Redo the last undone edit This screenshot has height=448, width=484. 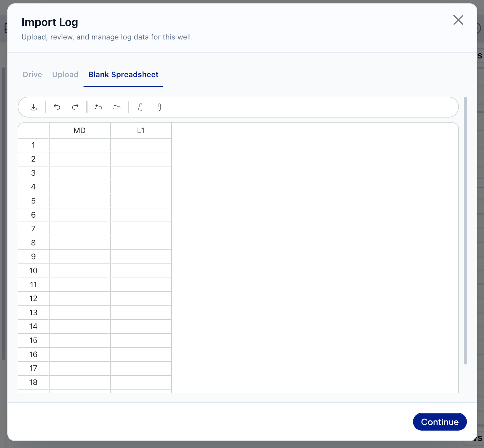(75, 107)
